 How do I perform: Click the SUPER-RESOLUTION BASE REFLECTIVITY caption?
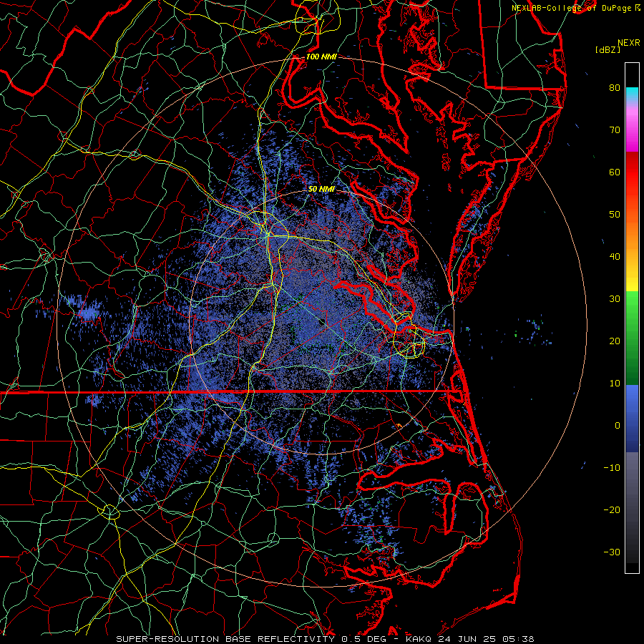tap(225, 639)
